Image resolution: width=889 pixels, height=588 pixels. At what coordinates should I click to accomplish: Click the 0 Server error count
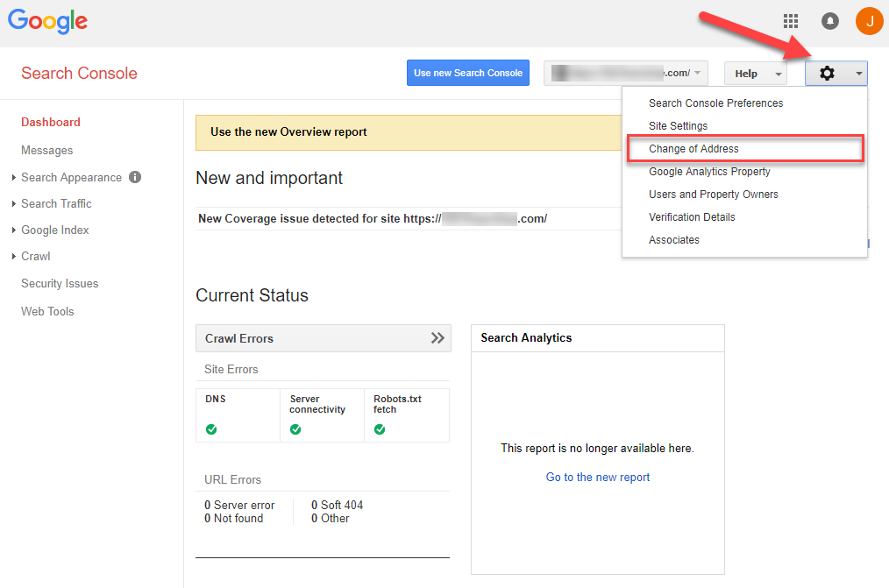(x=239, y=505)
